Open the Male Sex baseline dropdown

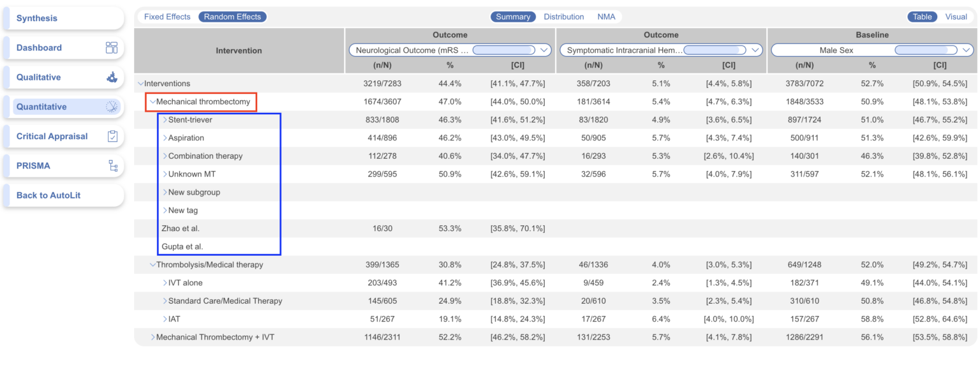coord(967,50)
